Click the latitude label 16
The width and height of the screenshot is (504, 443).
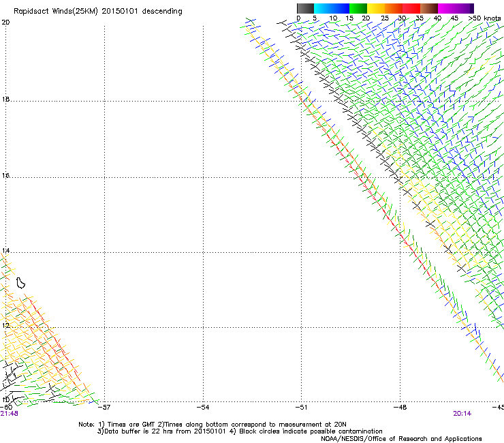5,175
